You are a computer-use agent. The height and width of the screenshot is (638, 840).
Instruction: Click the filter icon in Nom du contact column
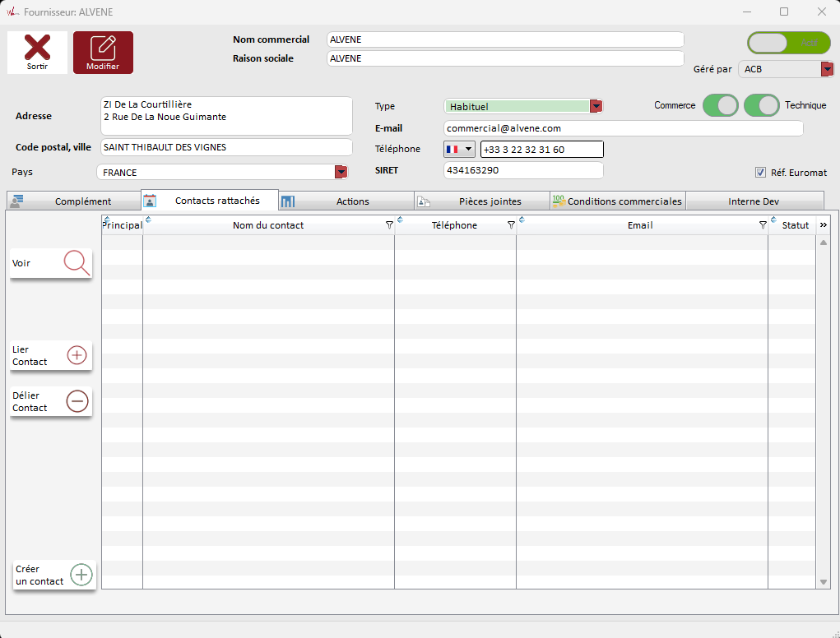[x=389, y=225]
